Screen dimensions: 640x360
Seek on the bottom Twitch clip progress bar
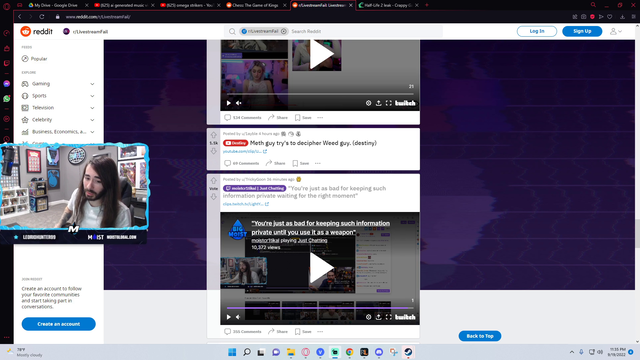tap(320, 308)
